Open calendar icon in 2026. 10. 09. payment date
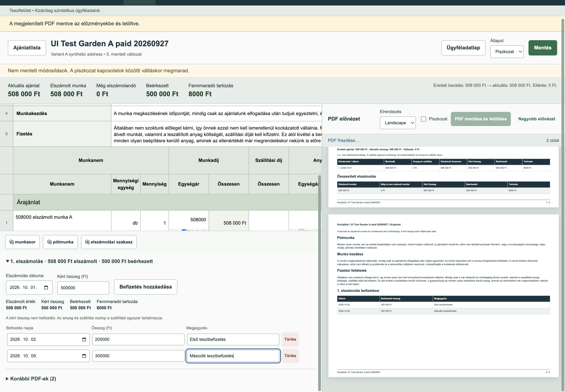Viewport: 565px width, 392px height. coord(84,356)
